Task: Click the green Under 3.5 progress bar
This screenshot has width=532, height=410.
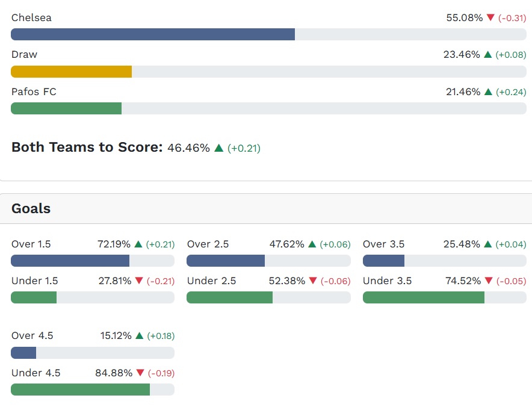Action: click(424, 297)
